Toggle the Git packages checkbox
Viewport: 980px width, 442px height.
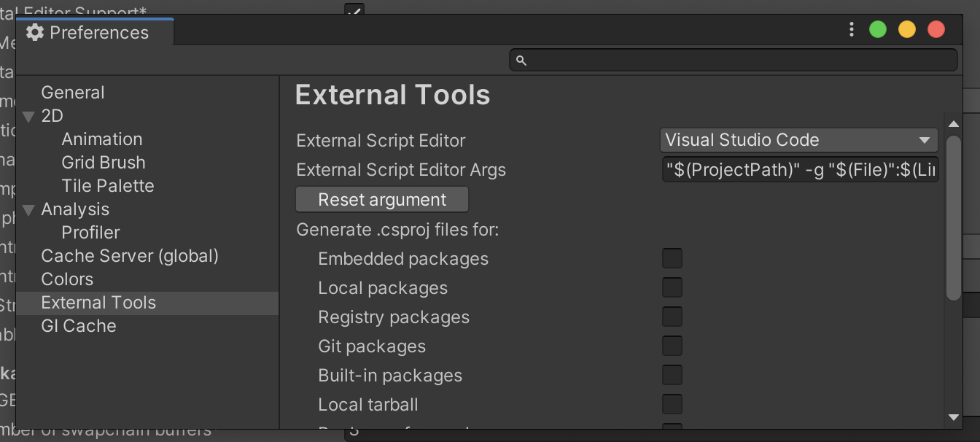pos(672,346)
